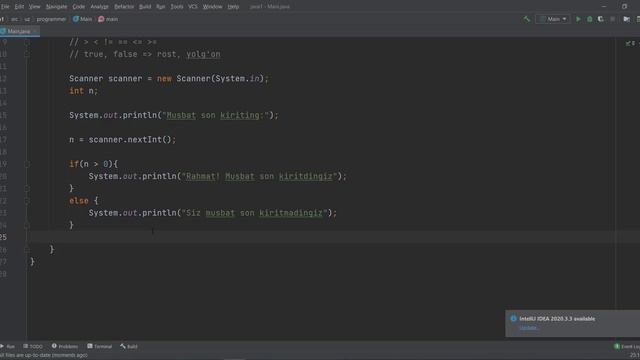This screenshot has width=640, height=360.
Task: Click the files up-to-date status bar message
Action: click(44, 355)
